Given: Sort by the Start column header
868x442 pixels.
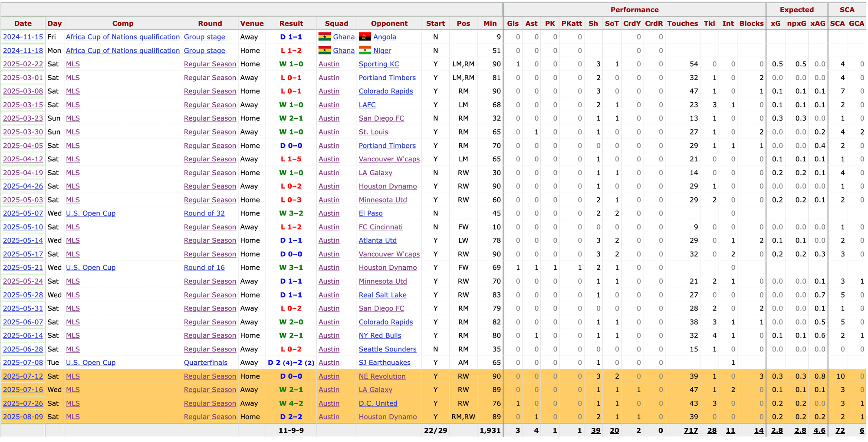Looking at the screenshot, I should tap(435, 23).
